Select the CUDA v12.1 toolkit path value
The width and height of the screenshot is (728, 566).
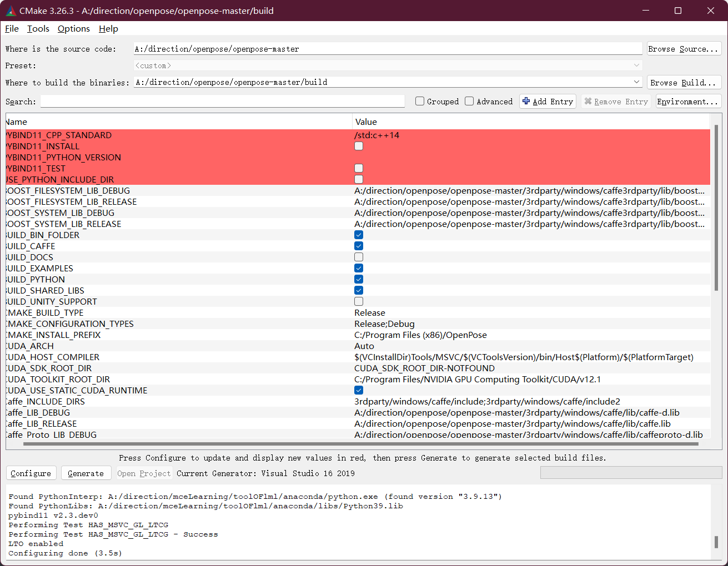478,379
